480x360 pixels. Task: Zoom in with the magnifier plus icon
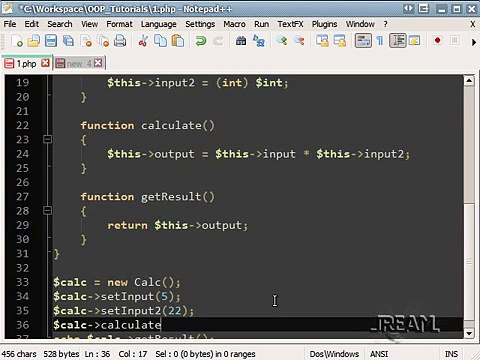click(282, 41)
